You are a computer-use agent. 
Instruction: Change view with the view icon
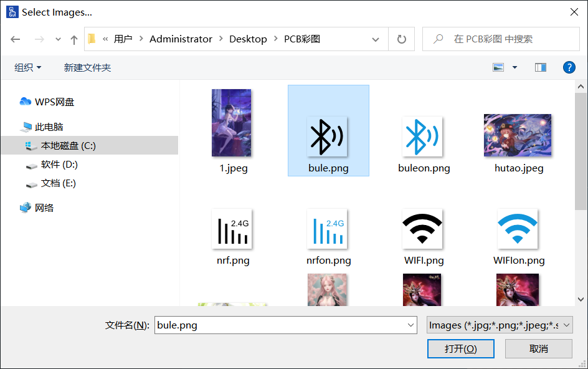pos(498,67)
